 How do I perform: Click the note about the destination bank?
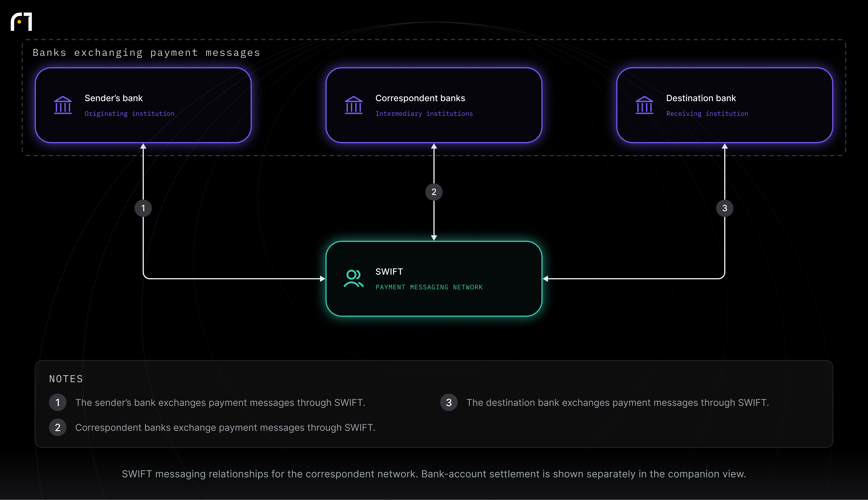[x=618, y=402]
